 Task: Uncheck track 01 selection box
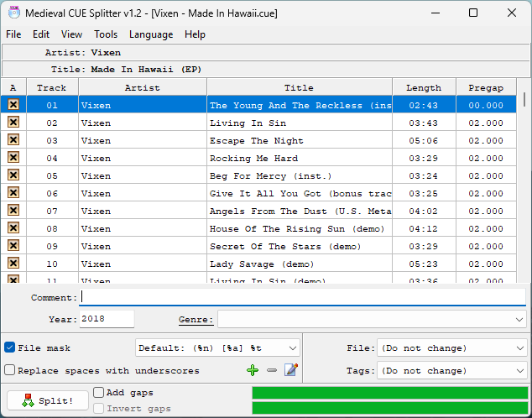pos(13,105)
